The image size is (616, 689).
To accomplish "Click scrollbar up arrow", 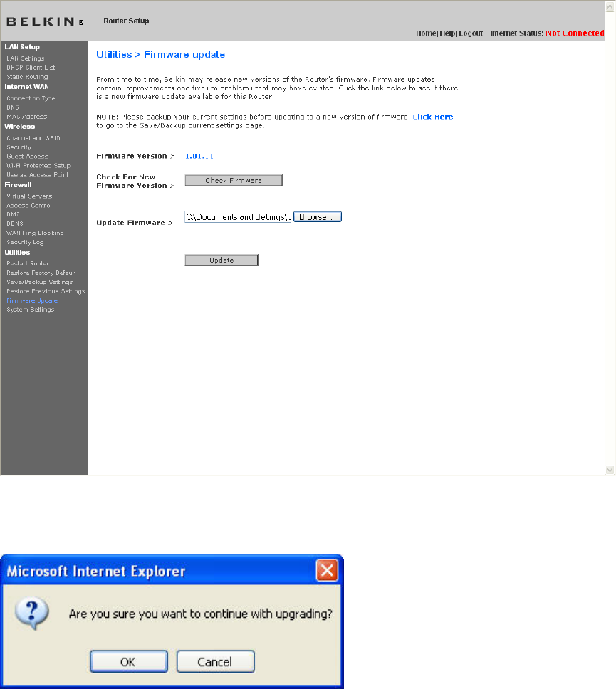I will click(610, 6).
